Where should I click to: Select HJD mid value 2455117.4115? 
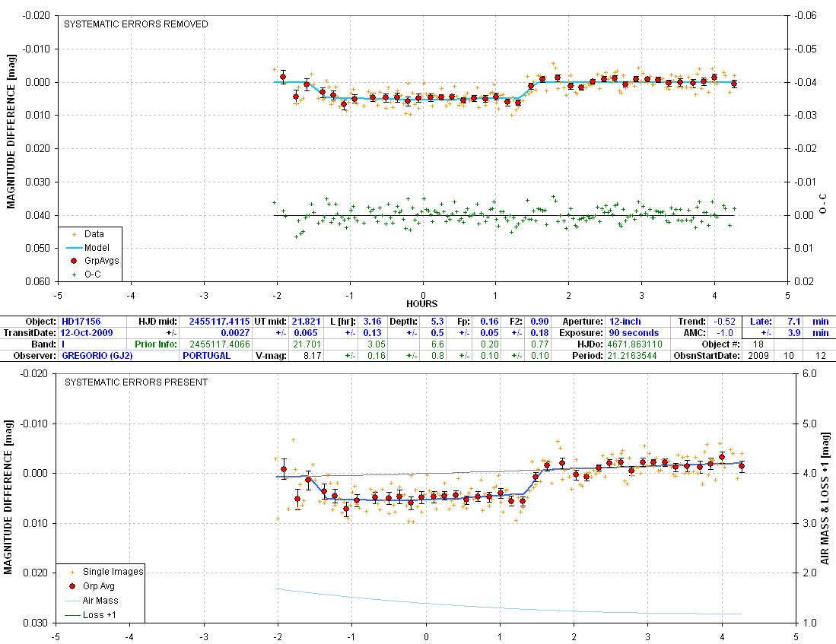tap(219, 322)
